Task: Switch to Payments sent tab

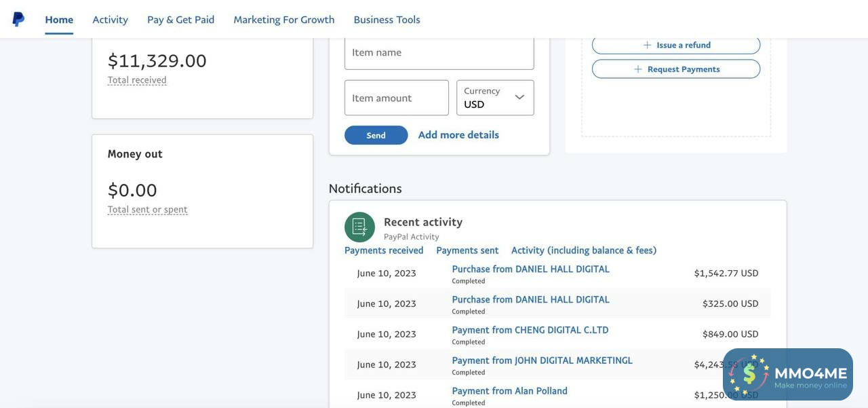Action: coord(467,251)
